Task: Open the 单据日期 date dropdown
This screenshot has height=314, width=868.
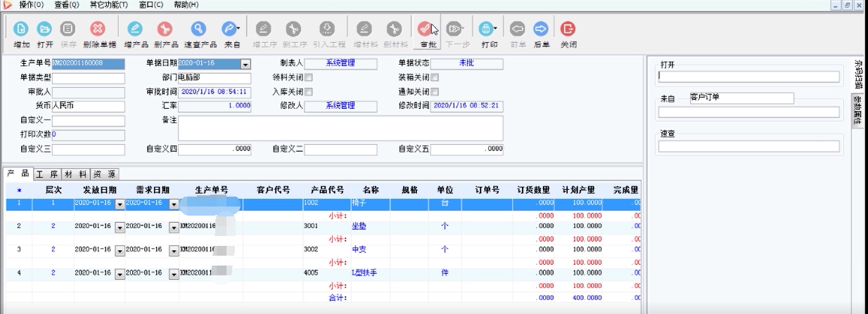Action: pos(245,64)
